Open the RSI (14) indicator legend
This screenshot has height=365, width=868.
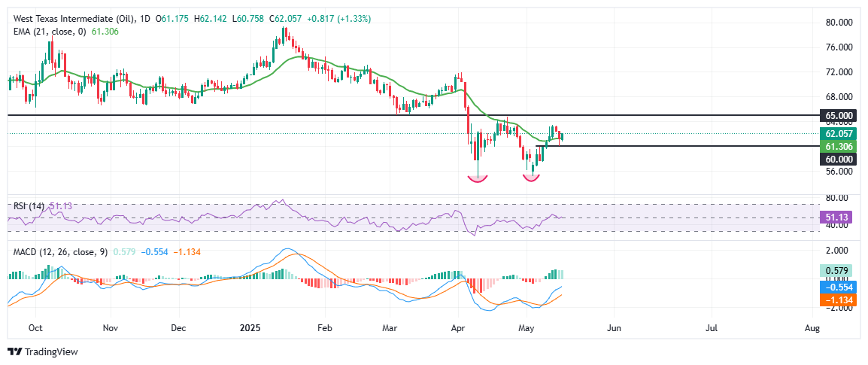26,205
